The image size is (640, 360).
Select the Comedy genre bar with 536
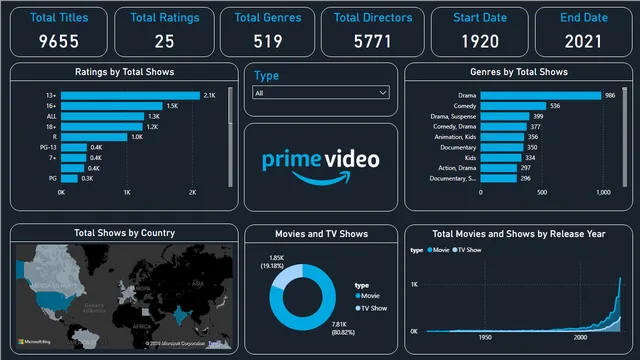click(x=513, y=106)
